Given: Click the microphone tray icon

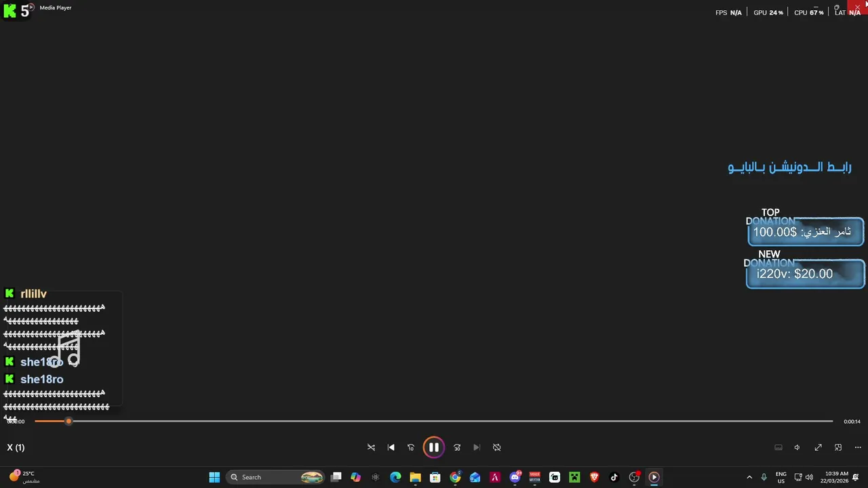Looking at the screenshot, I should click(764, 477).
